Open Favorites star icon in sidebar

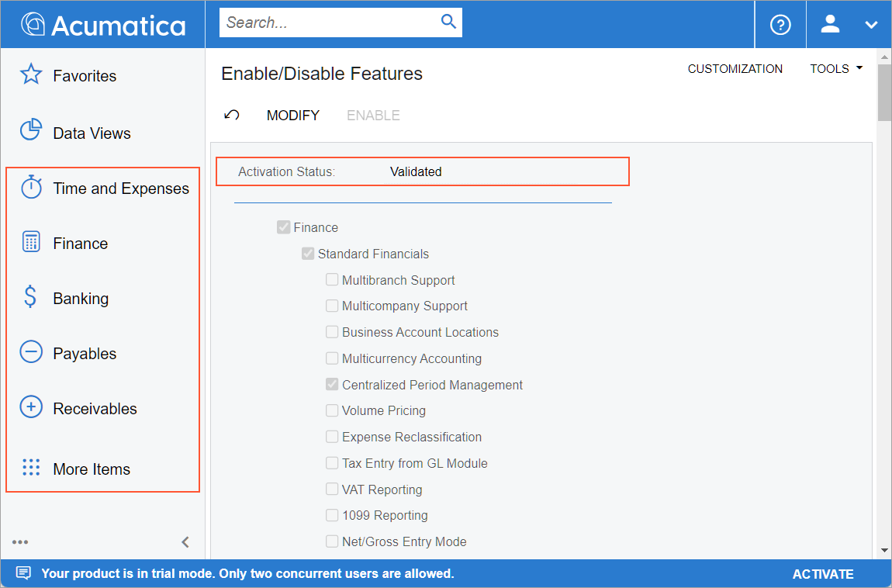pyautogui.click(x=31, y=75)
